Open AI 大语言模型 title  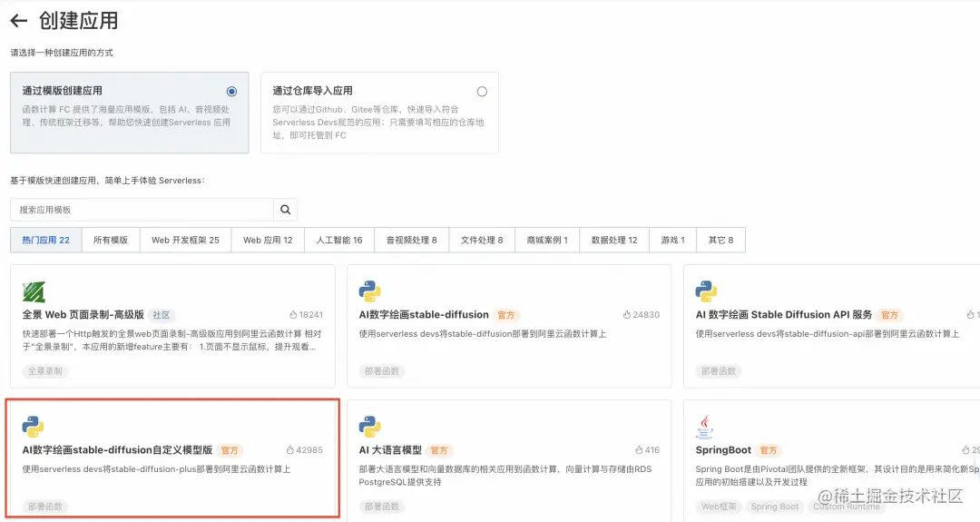pyautogui.click(x=390, y=450)
